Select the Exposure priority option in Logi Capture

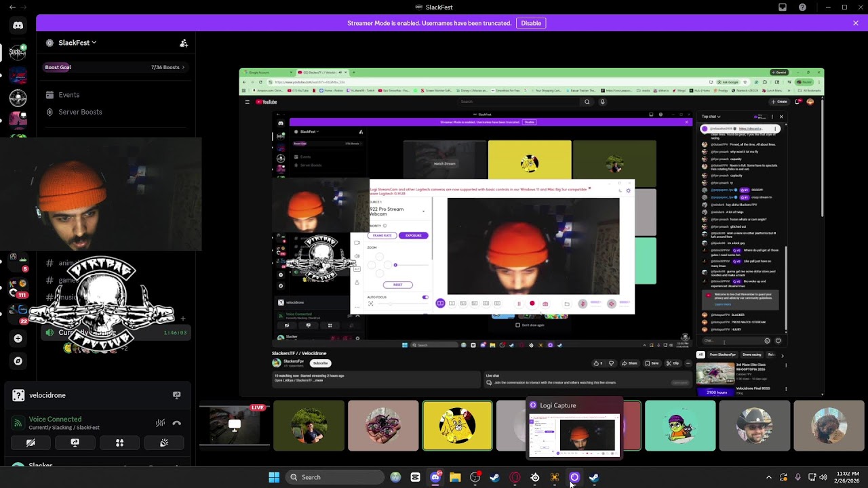pos(414,235)
